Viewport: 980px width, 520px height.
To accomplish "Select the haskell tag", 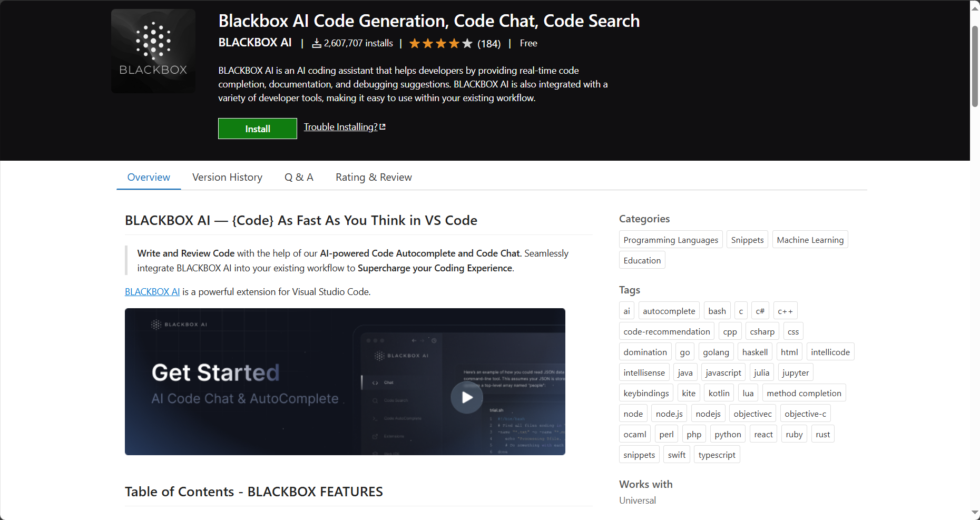I will [755, 352].
